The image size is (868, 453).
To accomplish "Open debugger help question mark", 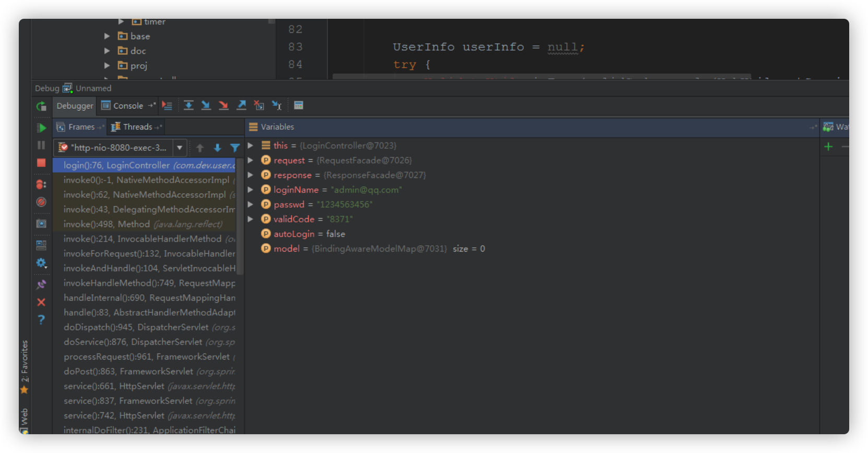I will tap(41, 319).
